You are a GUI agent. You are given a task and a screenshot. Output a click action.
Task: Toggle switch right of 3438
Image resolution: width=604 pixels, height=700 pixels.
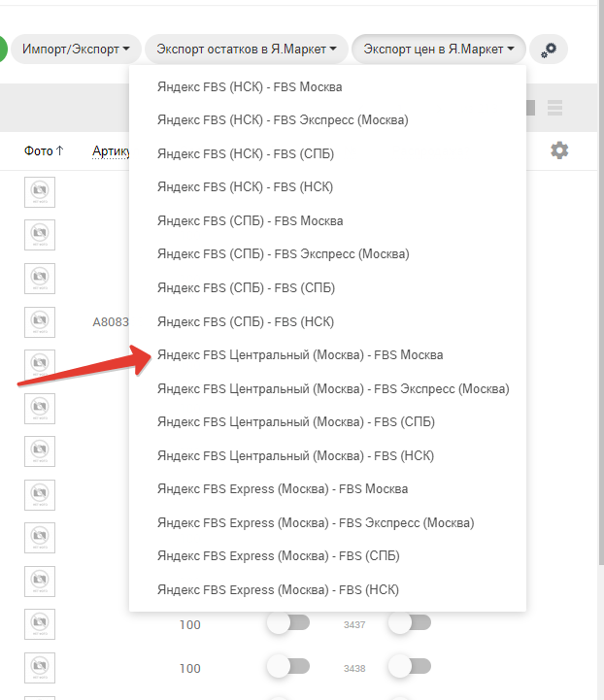click(410, 667)
